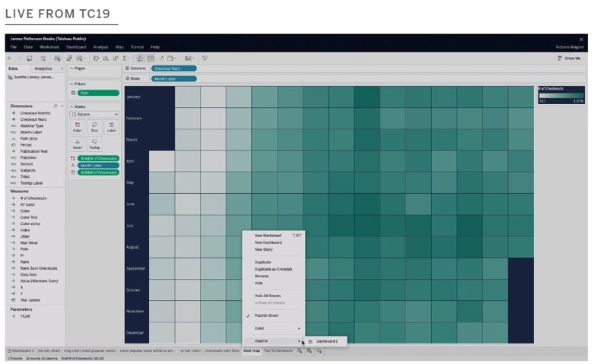Click the YEAR parameter

pos(25,316)
